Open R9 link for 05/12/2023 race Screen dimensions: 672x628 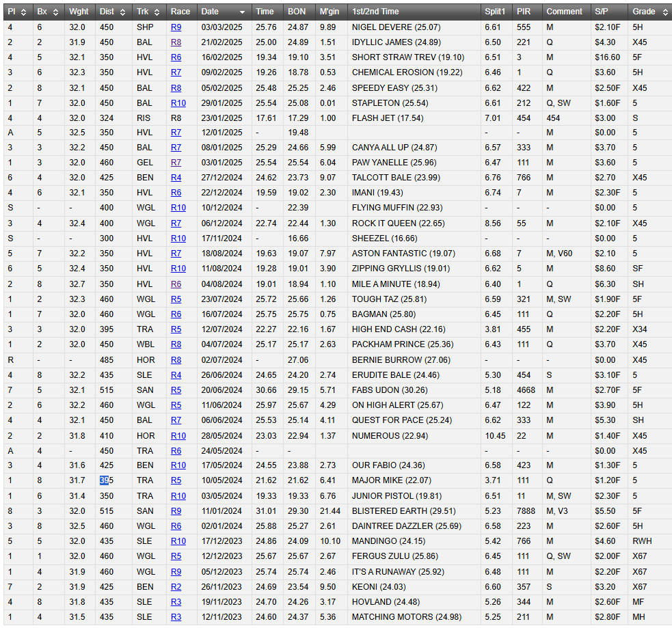pos(176,573)
